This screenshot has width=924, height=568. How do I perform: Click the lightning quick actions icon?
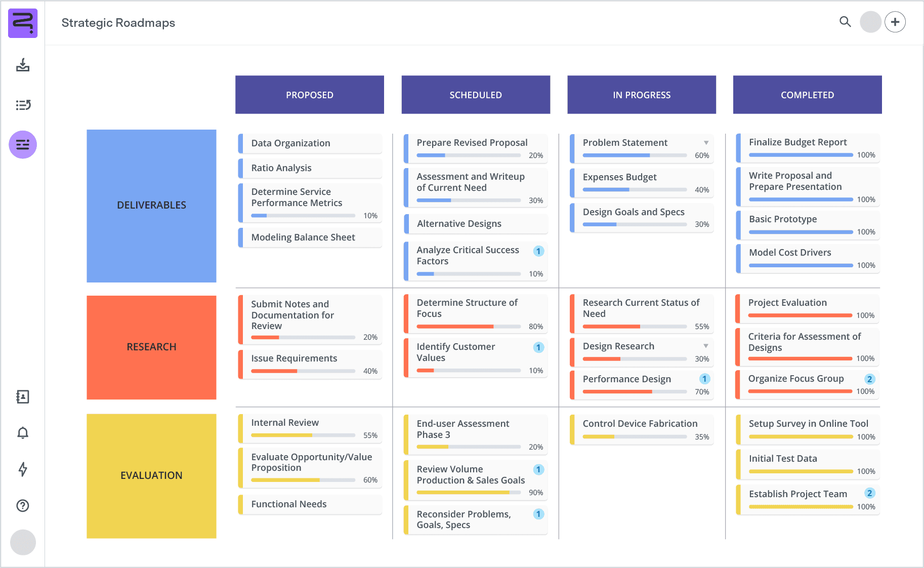click(22, 470)
